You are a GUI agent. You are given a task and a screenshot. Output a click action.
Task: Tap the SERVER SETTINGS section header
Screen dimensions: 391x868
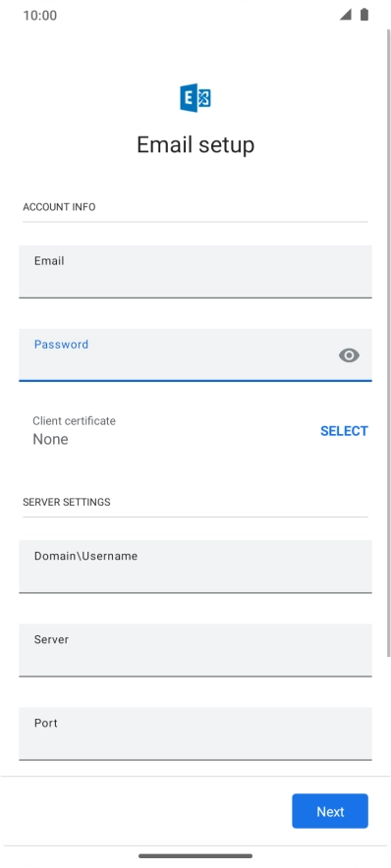tap(67, 502)
